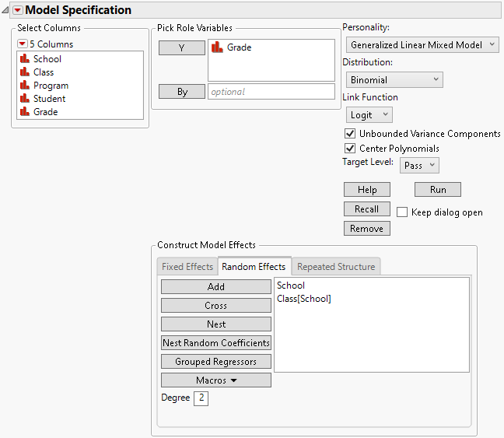Click the nominal icon beside Program column

pos(24,86)
